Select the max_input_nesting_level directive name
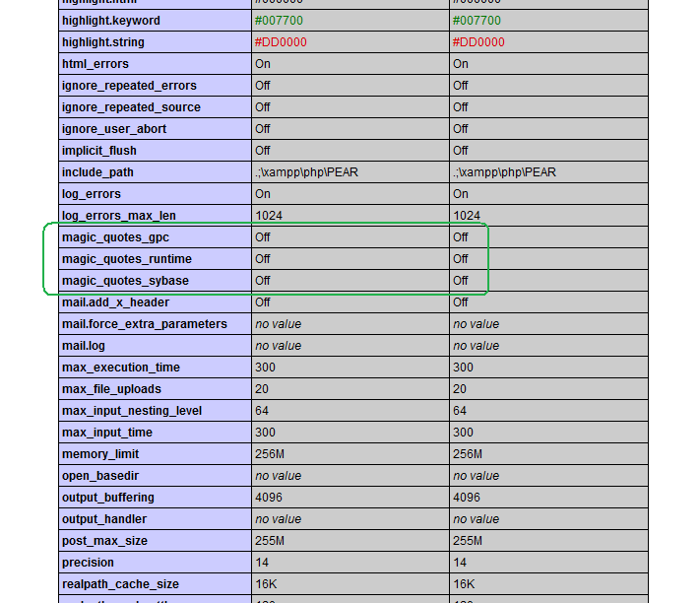 click(x=132, y=411)
